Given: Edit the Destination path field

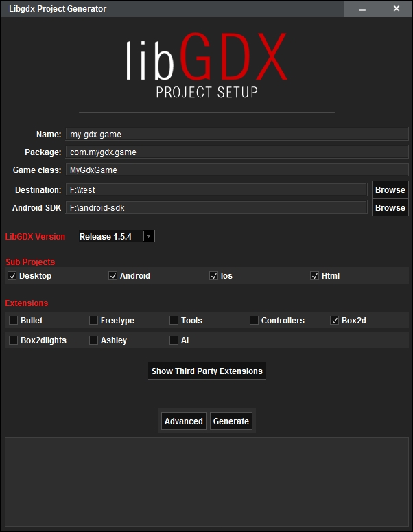Looking at the screenshot, I should pos(216,189).
